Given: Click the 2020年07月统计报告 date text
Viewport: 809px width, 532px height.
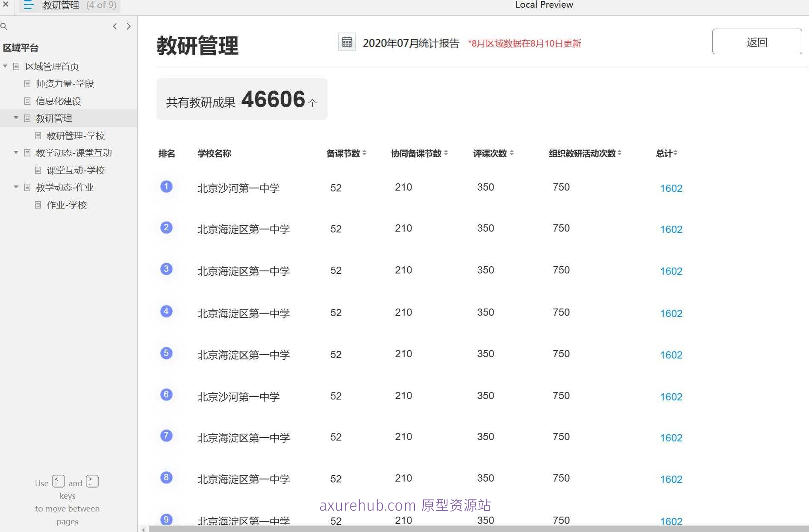Looking at the screenshot, I should click(411, 43).
